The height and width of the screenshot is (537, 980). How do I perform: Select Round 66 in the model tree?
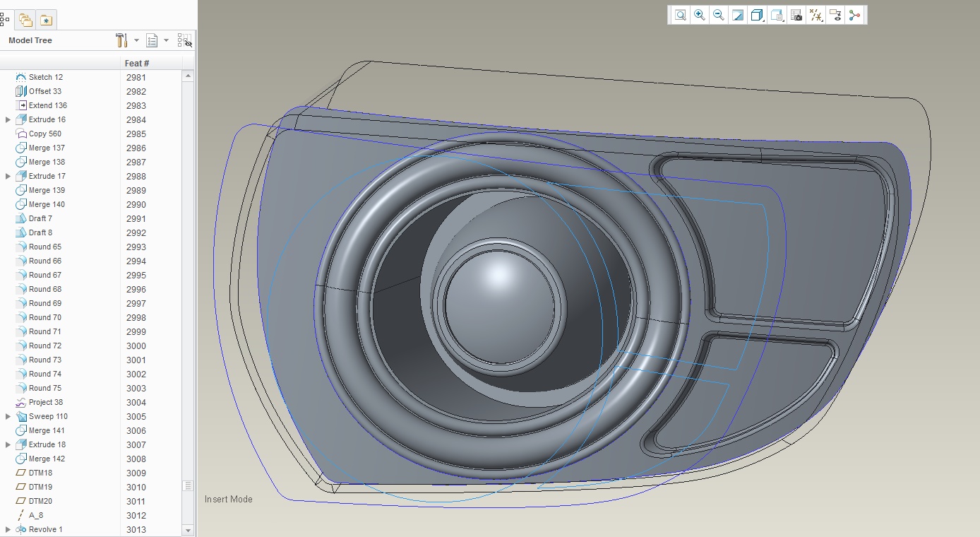pyautogui.click(x=45, y=261)
